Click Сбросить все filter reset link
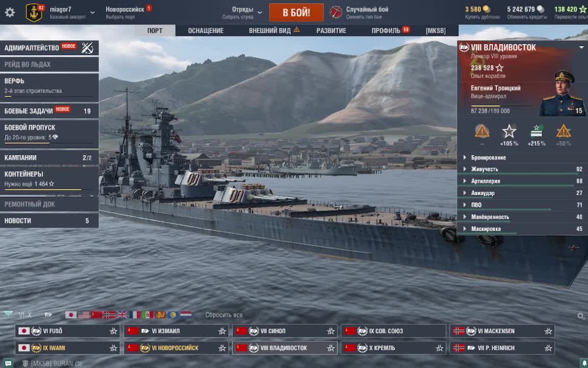Viewport: 588px width, 368px height. coord(224,315)
